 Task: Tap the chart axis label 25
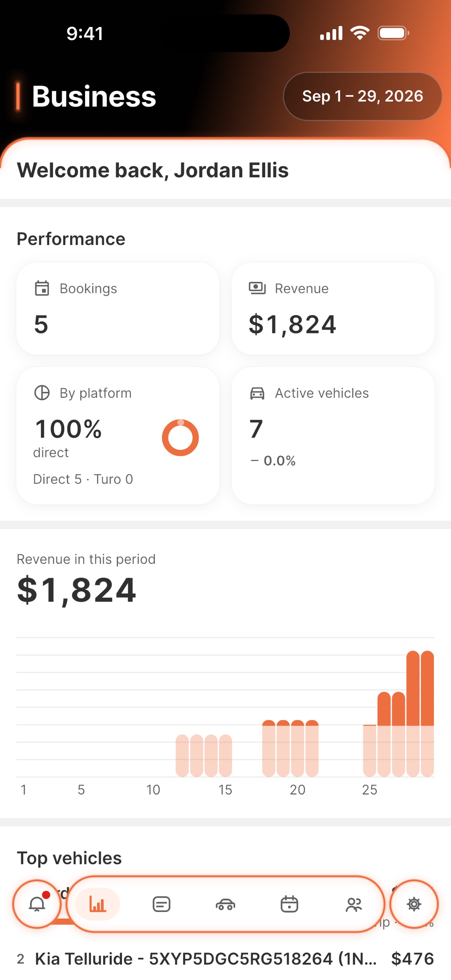click(x=370, y=790)
